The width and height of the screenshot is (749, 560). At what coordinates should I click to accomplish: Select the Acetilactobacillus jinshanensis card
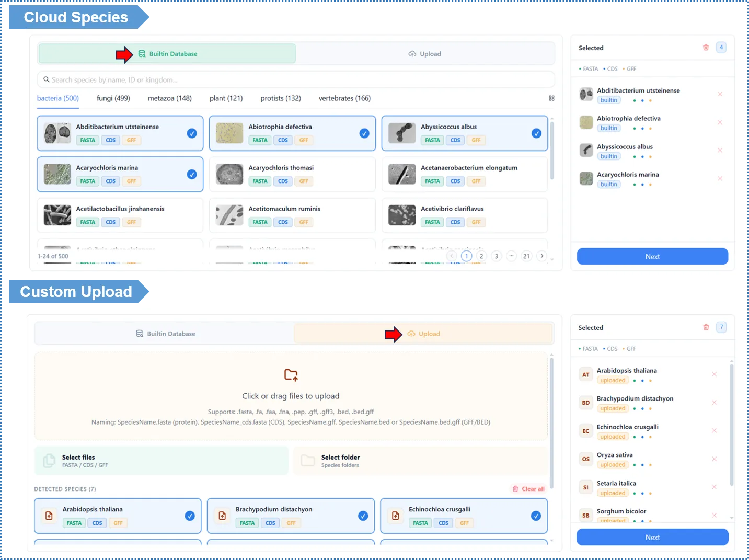pyautogui.click(x=120, y=215)
